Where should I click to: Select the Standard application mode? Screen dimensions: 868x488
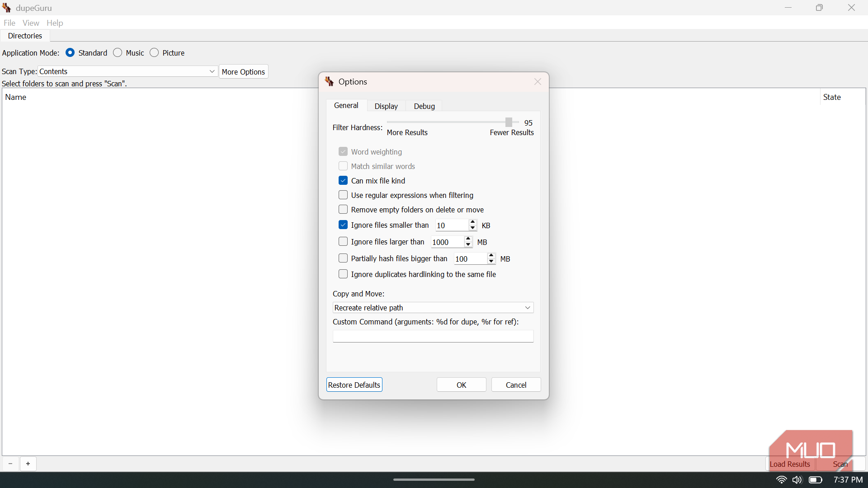click(70, 52)
